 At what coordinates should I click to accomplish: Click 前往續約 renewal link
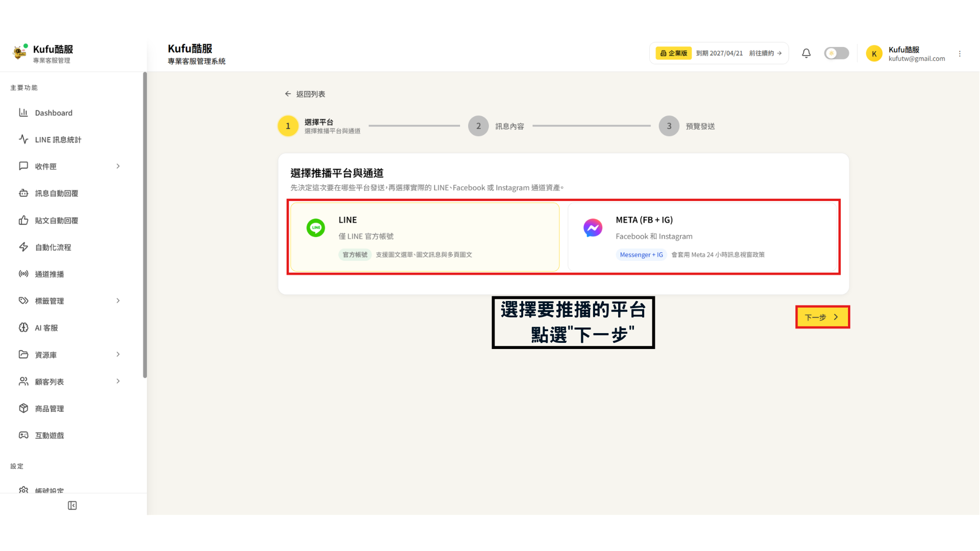pyautogui.click(x=765, y=53)
